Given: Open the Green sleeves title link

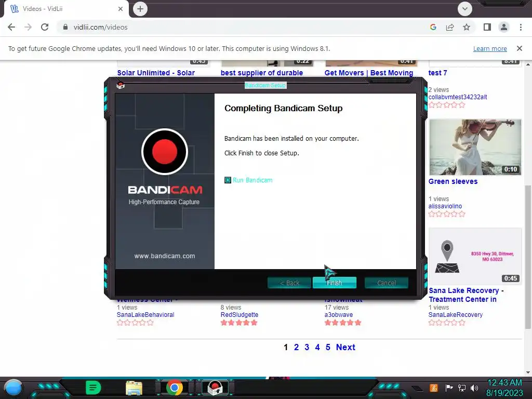Looking at the screenshot, I should [x=453, y=181].
